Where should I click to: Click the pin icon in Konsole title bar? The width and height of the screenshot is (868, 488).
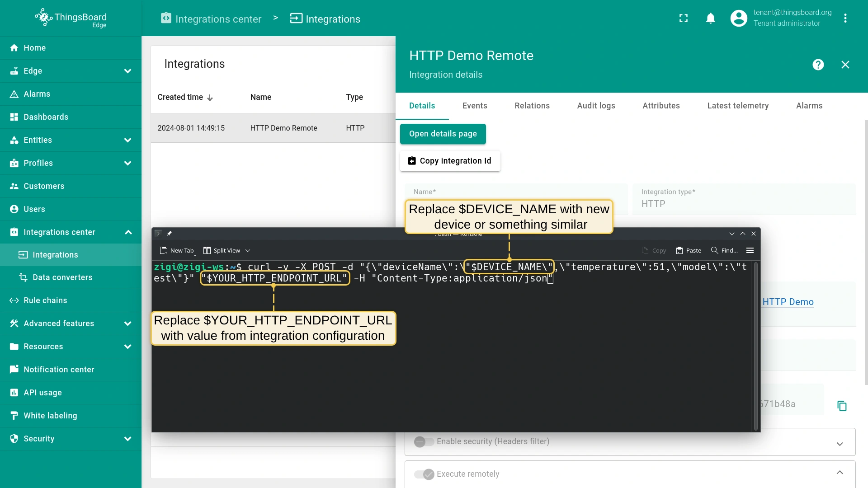coord(169,233)
